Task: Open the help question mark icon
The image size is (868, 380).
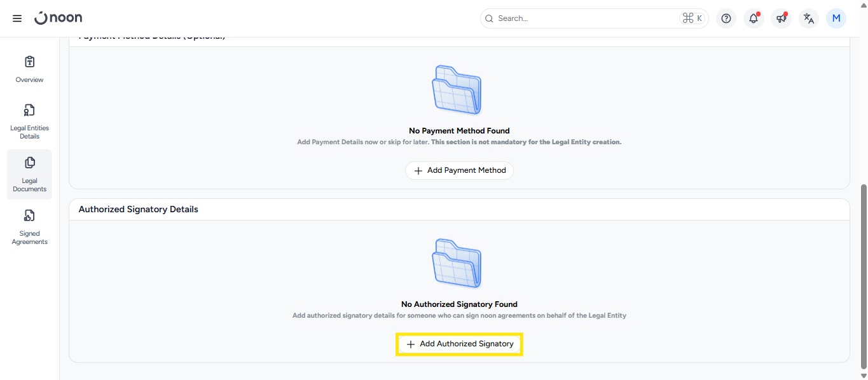Action: 726,18
